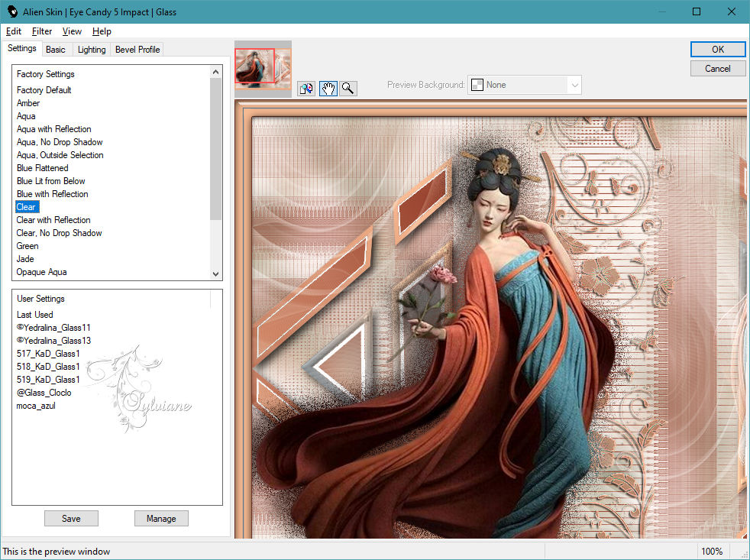Select Aqua, No Drop Shadow preset
The width and height of the screenshot is (750, 560).
pyautogui.click(x=60, y=141)
